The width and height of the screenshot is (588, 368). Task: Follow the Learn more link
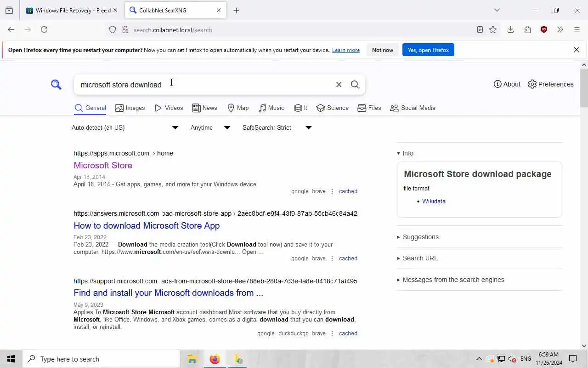pyautogui.click(x=346, y=50)
